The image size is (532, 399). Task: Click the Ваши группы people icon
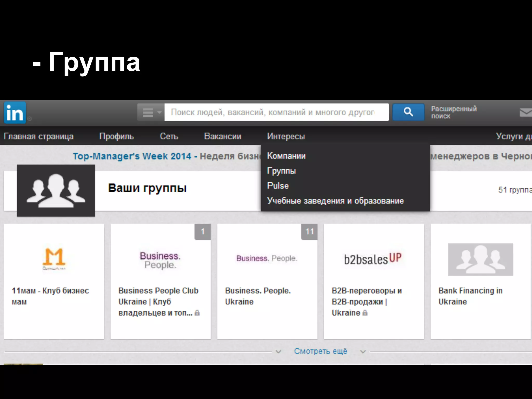(56, 191)
